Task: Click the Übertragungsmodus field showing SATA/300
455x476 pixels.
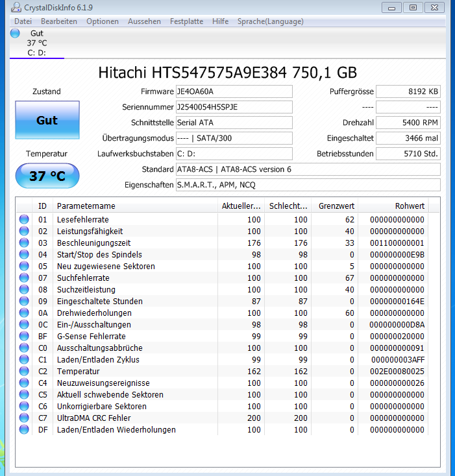Action: click(x=234, y=138)
